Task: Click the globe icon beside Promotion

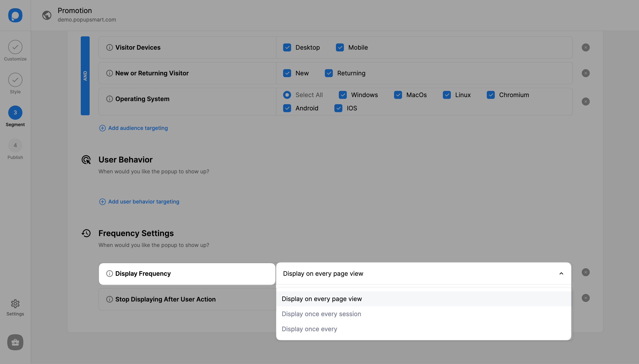Action: point(47,15)
